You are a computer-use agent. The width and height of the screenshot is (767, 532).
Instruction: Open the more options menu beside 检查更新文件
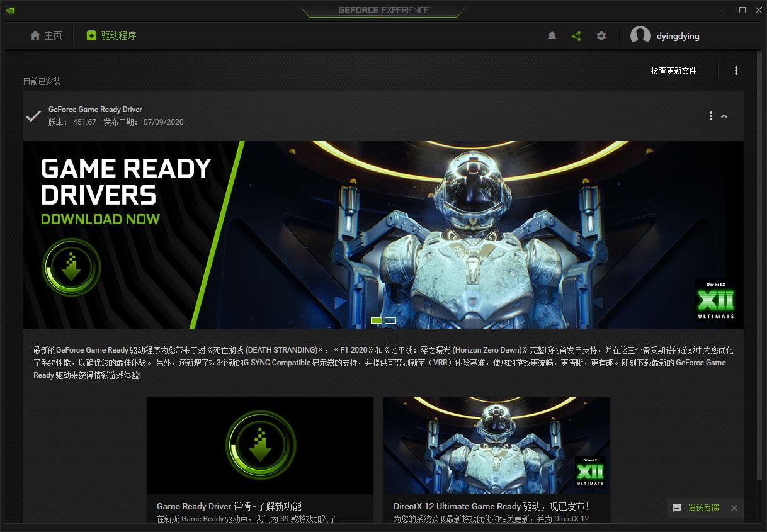coord(736,71)
